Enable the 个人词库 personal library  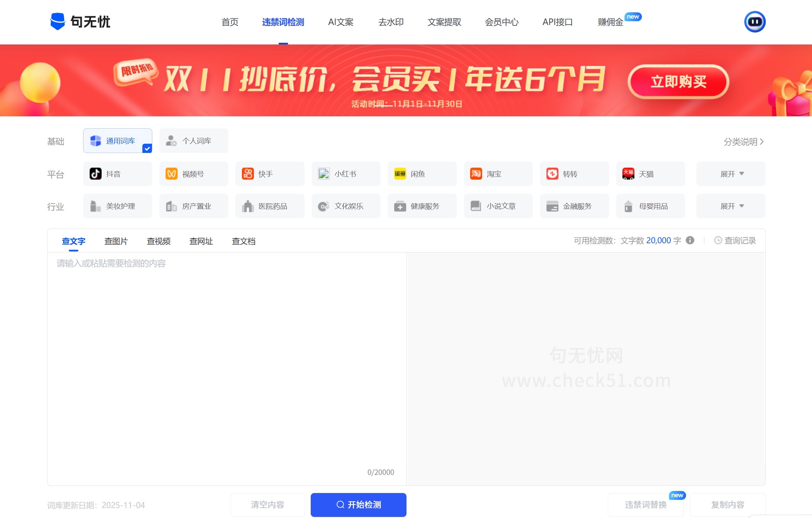point(193,140)
